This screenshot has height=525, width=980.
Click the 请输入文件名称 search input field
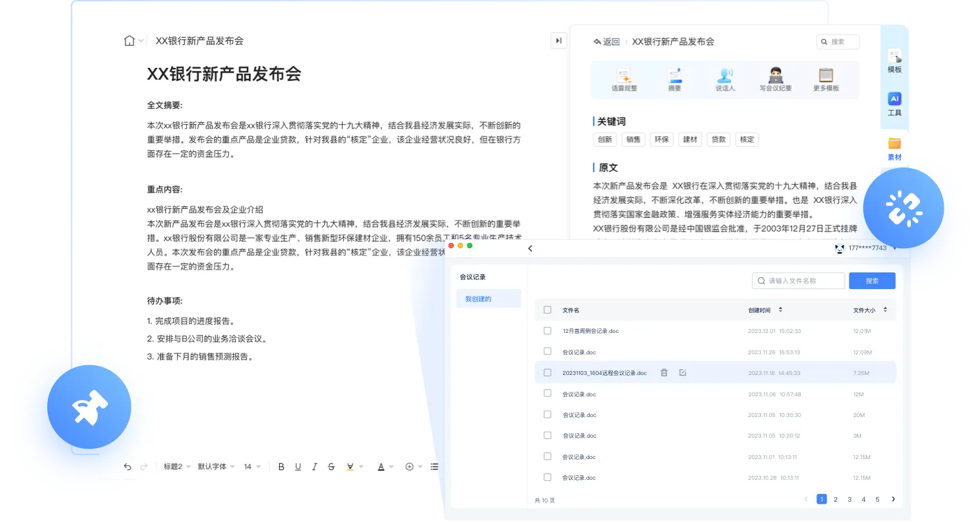[802, 280]
